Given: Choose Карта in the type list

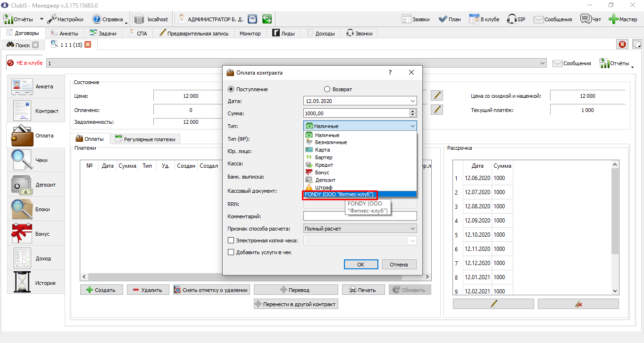Looking at the screenshot, I should click(360, 150).
